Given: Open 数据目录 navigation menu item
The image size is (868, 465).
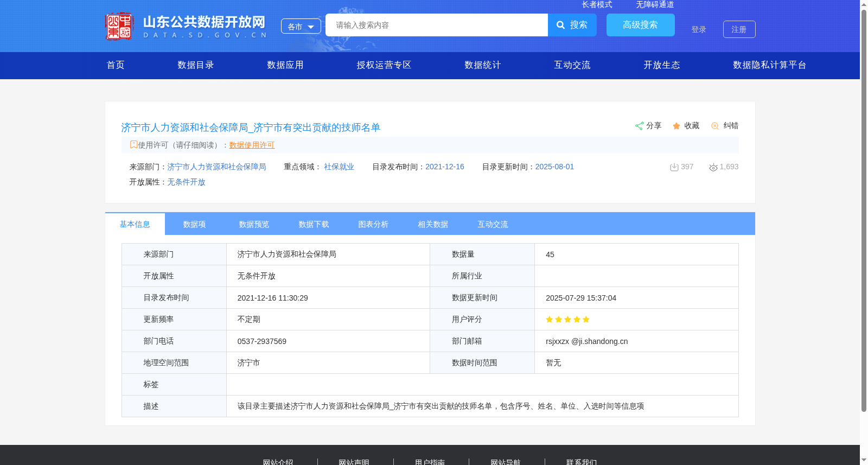Looking at the screenshot, I should (x=196, y=65).
